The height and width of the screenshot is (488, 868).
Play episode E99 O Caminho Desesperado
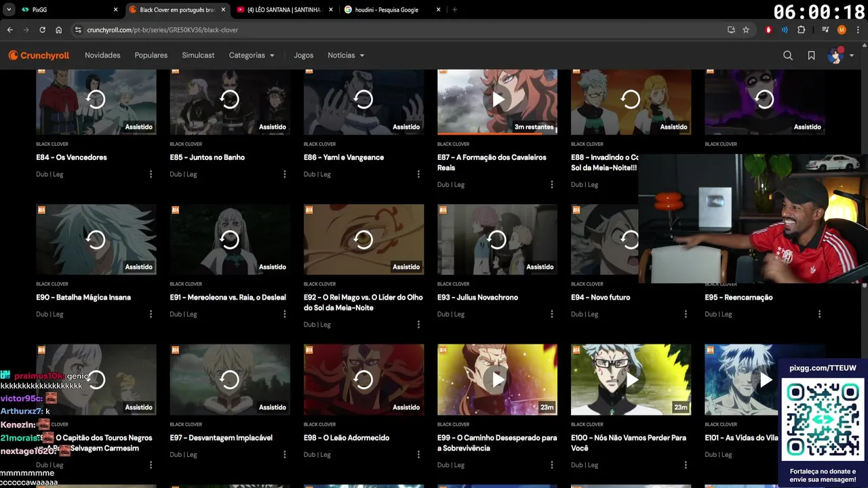tap(497, 380)
